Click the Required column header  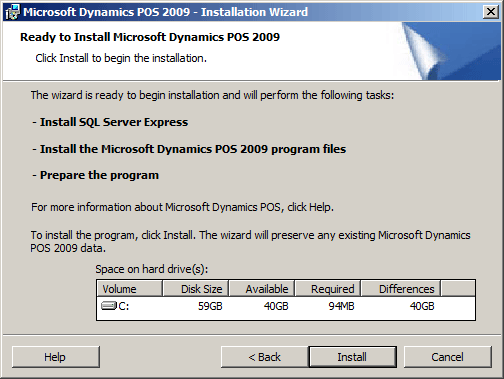click(328, 289)
